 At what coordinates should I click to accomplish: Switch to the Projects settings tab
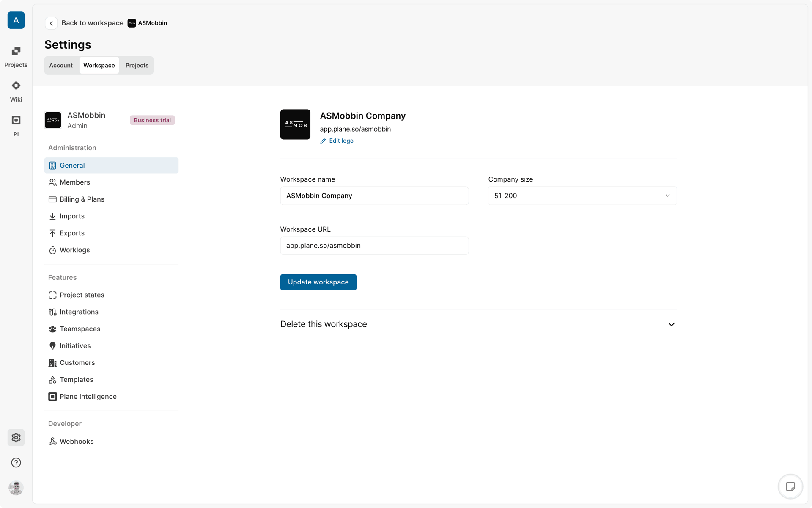pyautogui.click(x=137, y=65)
